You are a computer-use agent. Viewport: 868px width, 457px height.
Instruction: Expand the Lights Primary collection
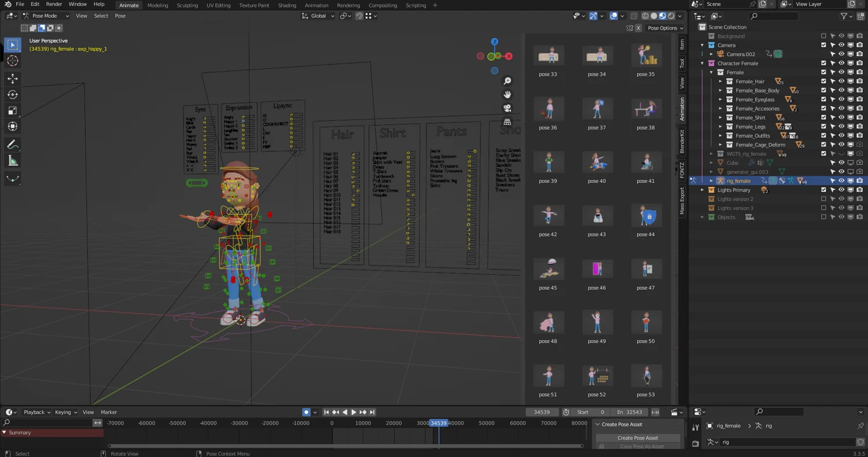(703, 190)
